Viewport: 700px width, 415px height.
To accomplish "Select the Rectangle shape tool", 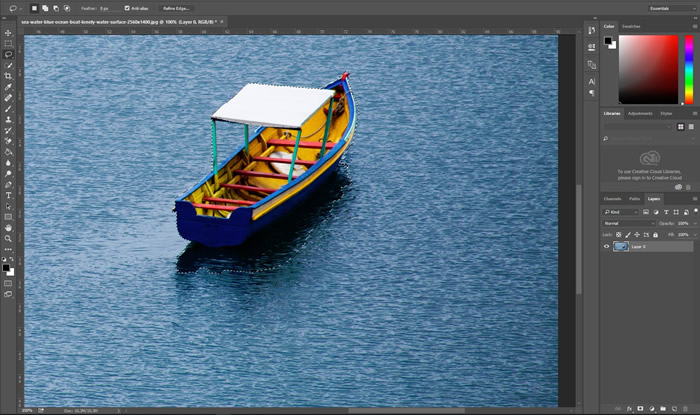I will tap(8, 217).
